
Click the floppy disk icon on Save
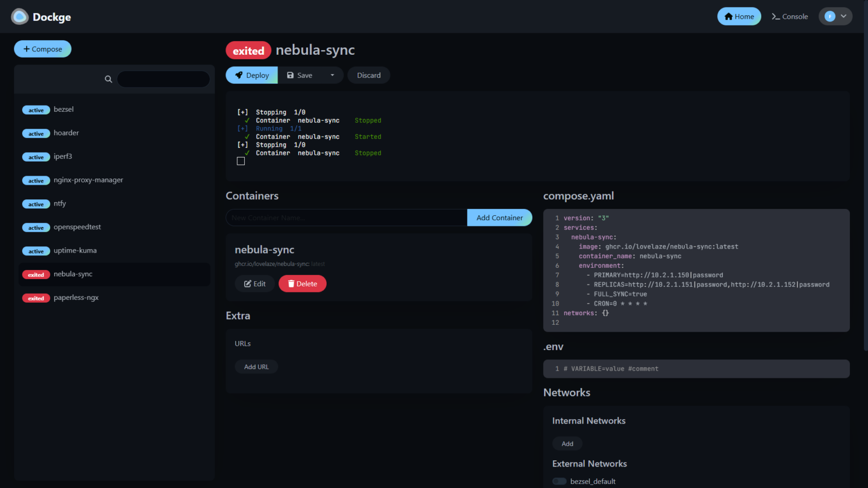(290, 75)
